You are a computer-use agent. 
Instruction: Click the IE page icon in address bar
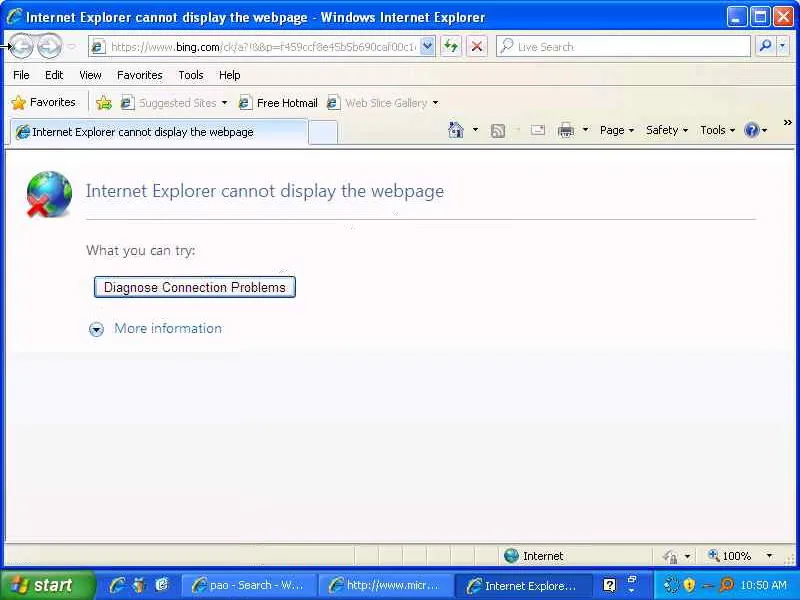(97, 47)
